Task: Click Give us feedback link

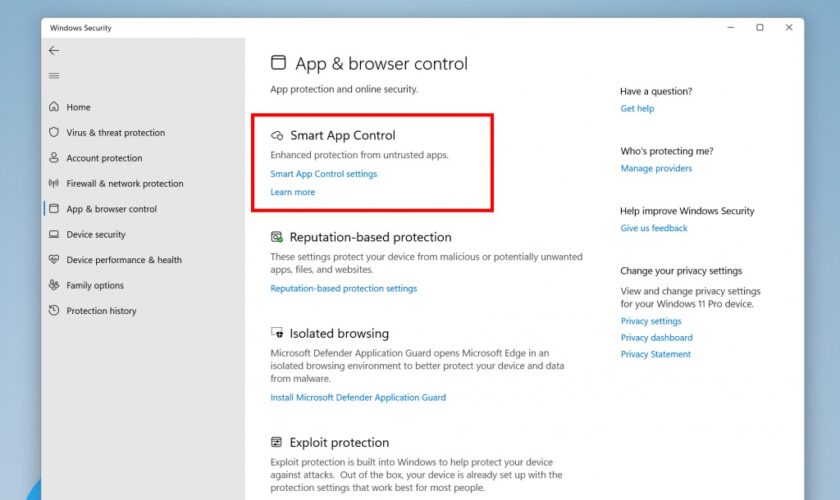Action: pos(654,228)
